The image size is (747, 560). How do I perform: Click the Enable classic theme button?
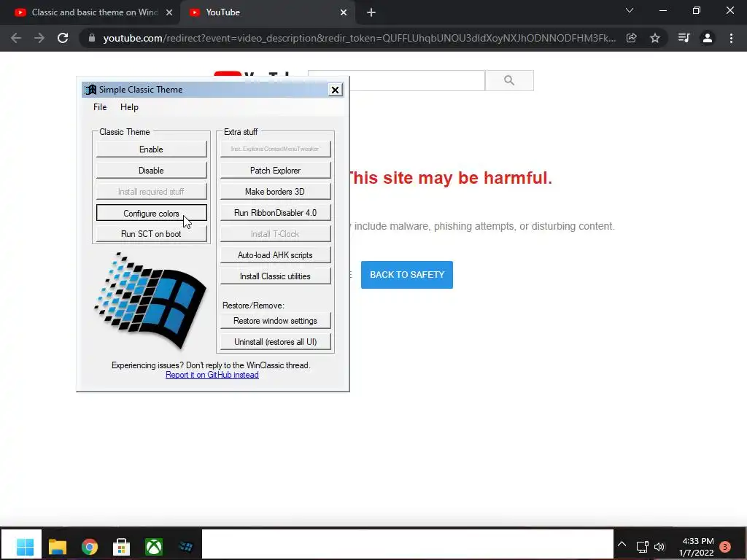[151, 149]
